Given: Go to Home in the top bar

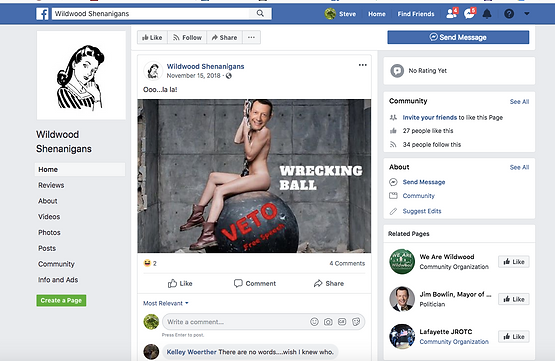Looking at the screenshot, I should [x=377, y=14].
